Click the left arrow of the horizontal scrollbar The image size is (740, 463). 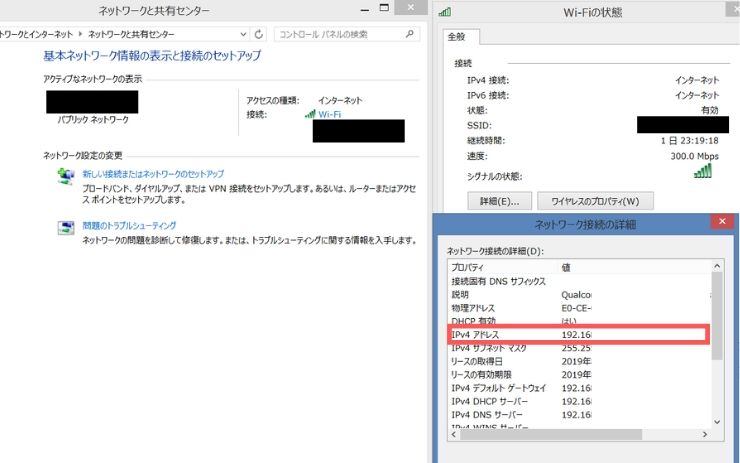[x=454, y=434]
